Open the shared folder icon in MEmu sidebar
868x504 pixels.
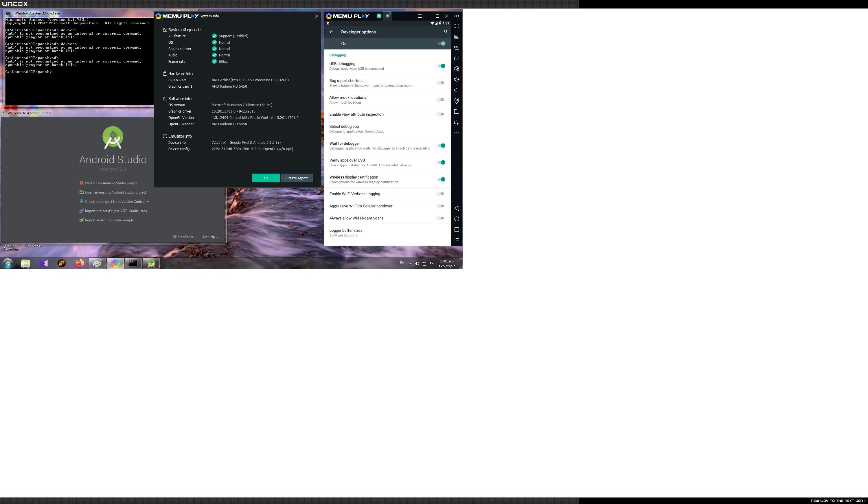click(x=456, y=111)
